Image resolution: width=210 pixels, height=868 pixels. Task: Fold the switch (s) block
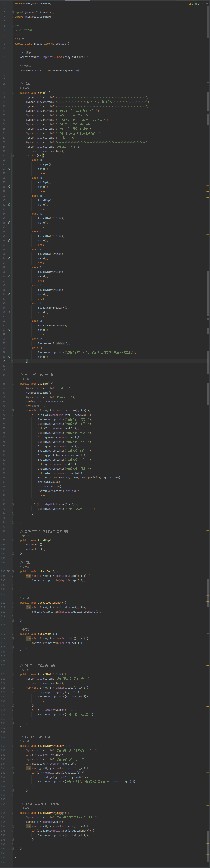(x=13, y=156)
